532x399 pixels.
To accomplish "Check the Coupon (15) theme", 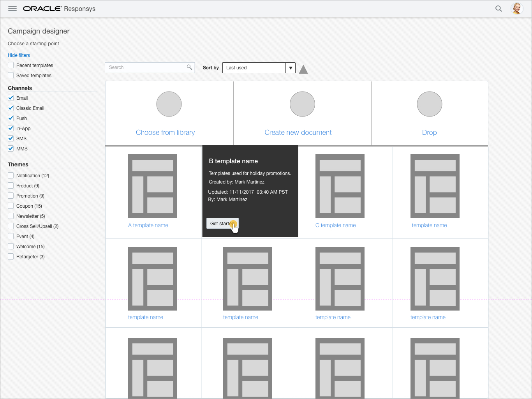I will point(11,206).
